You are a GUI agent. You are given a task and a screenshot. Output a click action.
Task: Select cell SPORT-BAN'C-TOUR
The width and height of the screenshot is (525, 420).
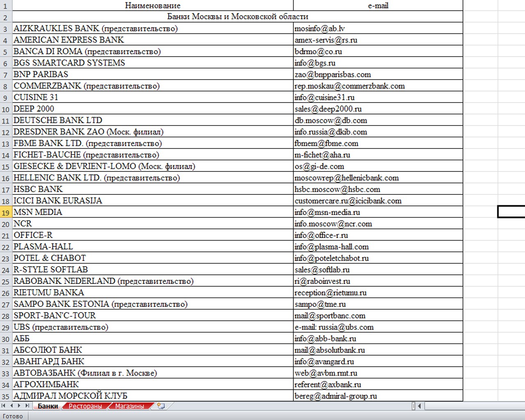coord(153,315)
